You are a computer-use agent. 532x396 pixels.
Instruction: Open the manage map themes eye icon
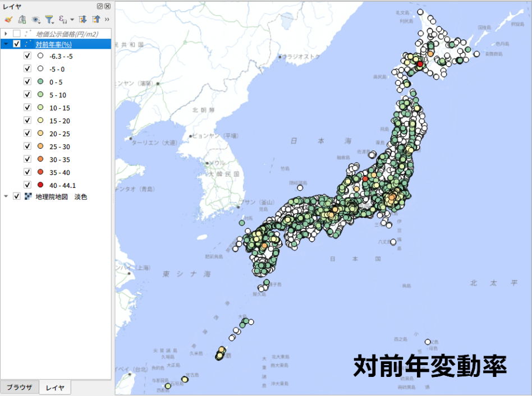tap(36, 20)
